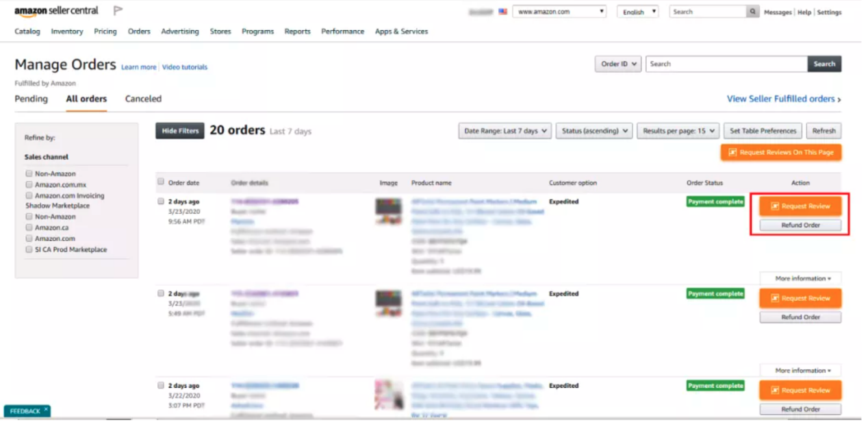This screenshot has height=429, width=868.
Task: Check the Amazon.ca sales channel filter
Action: point(29,228)
